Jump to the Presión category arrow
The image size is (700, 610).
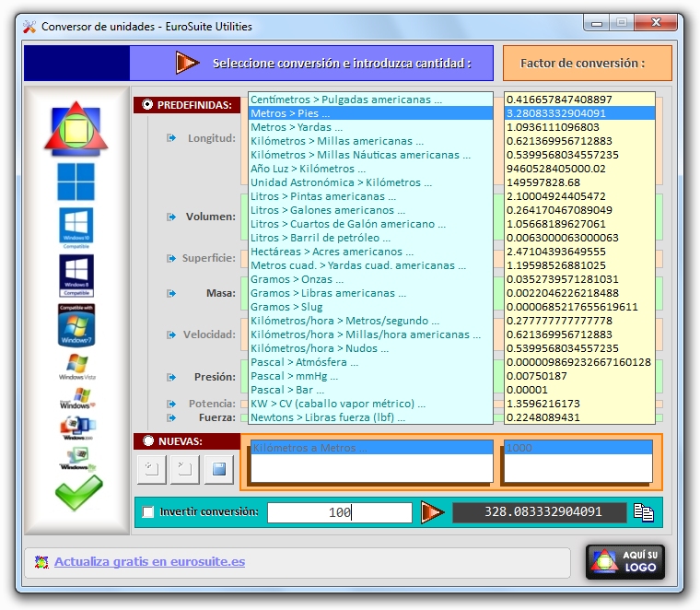[171, 376]
